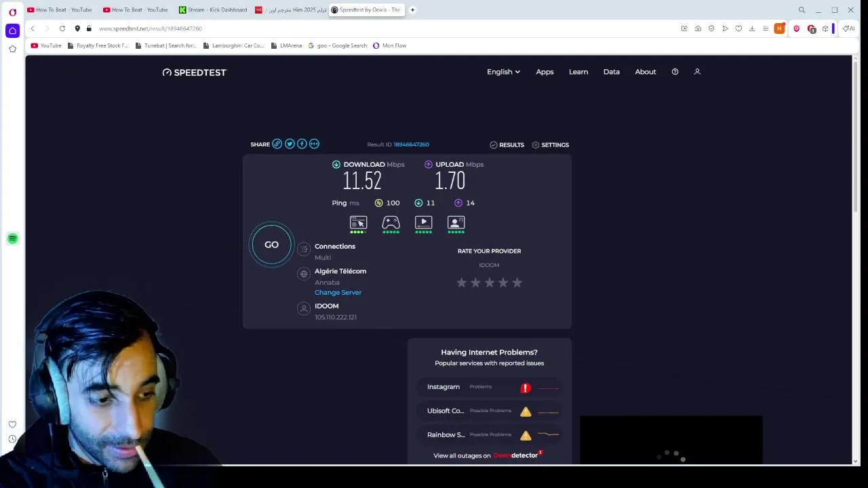Screen dimensions: 868x488
Task: Click the help question mark icon
Action: (675, 72)
